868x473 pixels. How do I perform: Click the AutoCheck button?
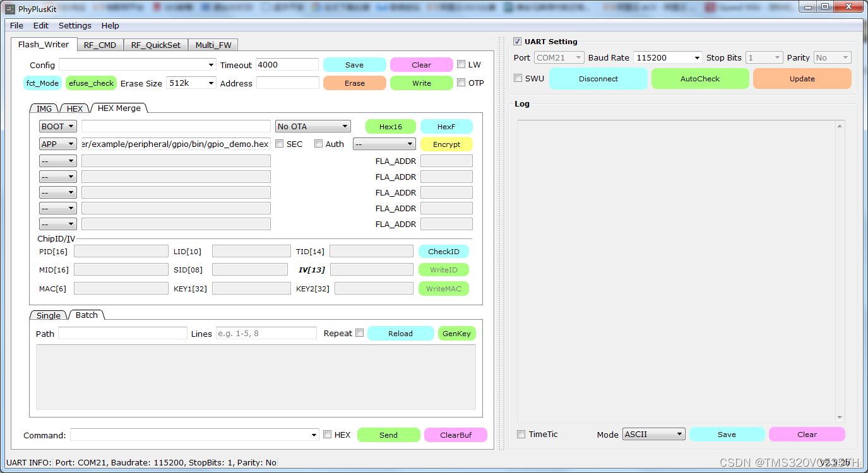tap(700, 79)
